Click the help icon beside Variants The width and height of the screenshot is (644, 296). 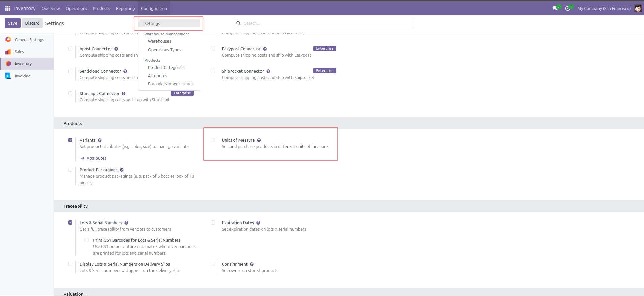click(x=100, y=140)
